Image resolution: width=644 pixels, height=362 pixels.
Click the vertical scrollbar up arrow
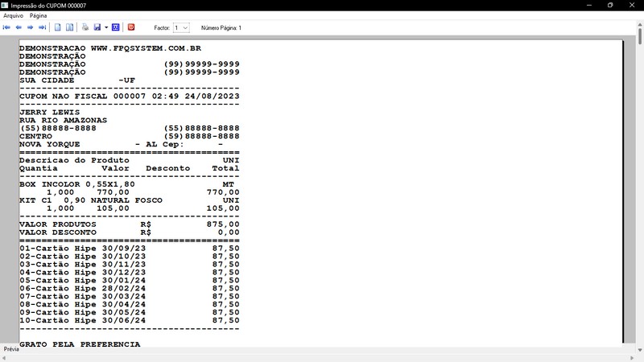(x=640, y=25)
